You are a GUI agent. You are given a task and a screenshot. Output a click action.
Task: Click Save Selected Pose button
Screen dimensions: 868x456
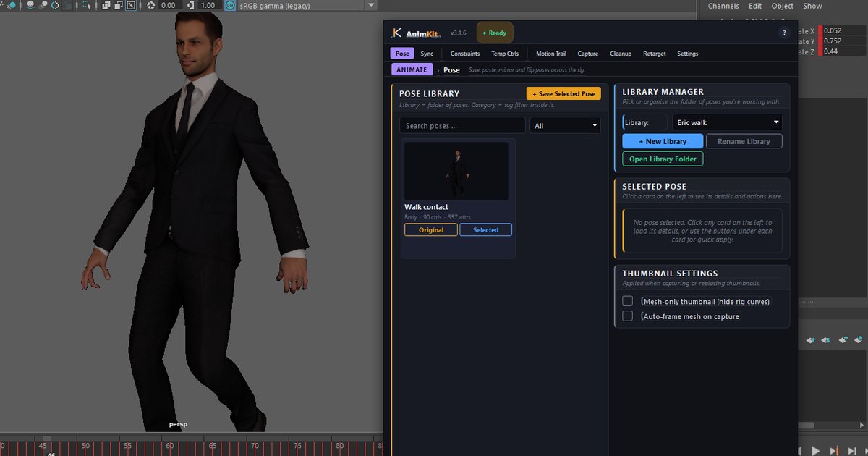(x=563, y=94)
